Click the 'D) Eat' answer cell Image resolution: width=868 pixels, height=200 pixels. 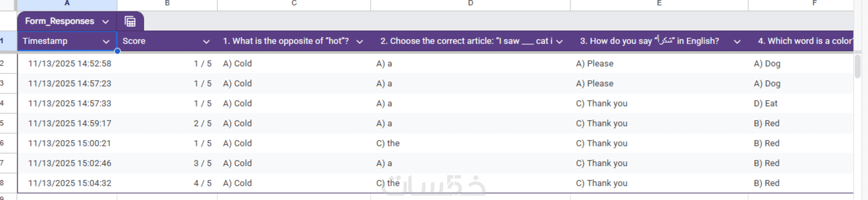coord(765,104)
